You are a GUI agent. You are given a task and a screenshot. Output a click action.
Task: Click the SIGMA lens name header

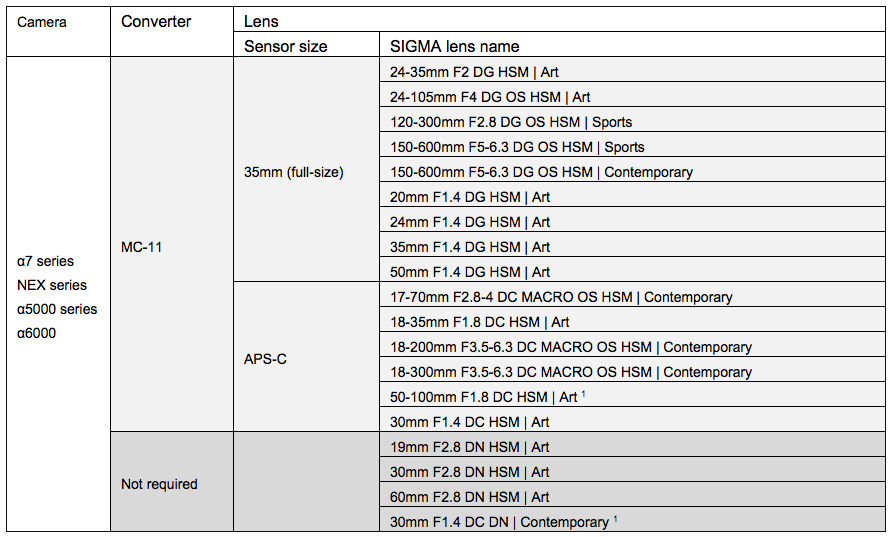coord(454,46)
